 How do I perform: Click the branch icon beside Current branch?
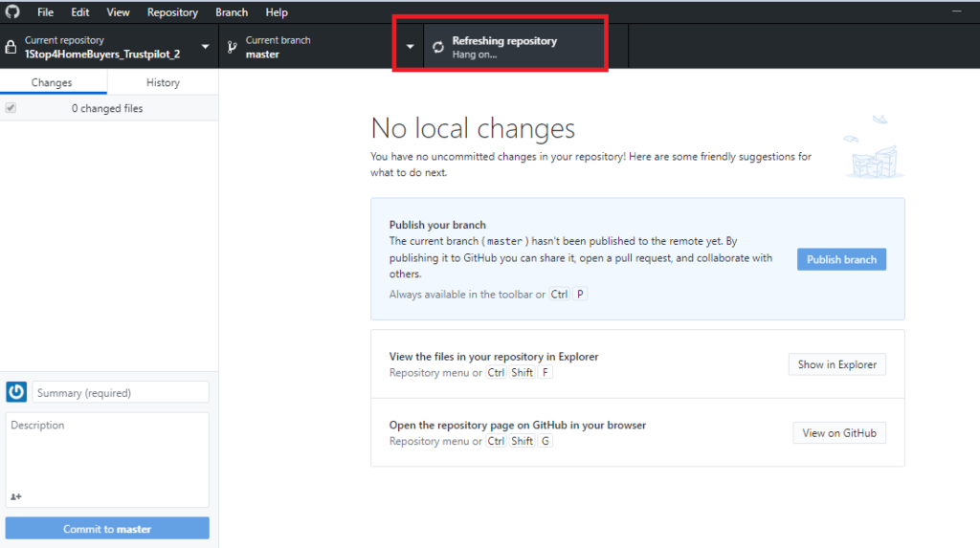pos(232,47)
